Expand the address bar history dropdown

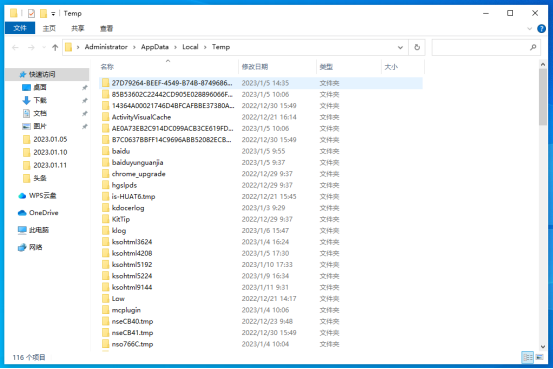(x=400, y=47)
